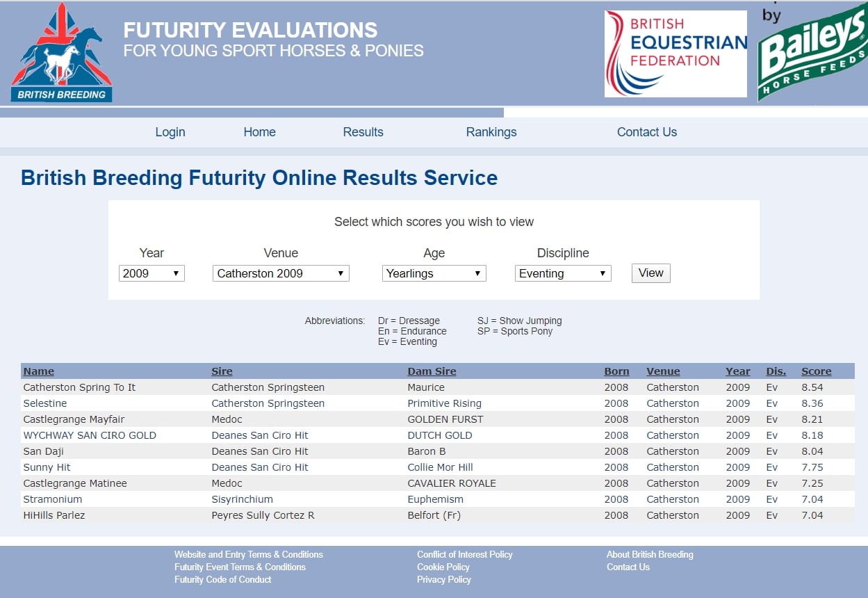The height and width of the screenshot is (598, 868).
Task: Sort table by Score column header
Action: tap(817, 371)
